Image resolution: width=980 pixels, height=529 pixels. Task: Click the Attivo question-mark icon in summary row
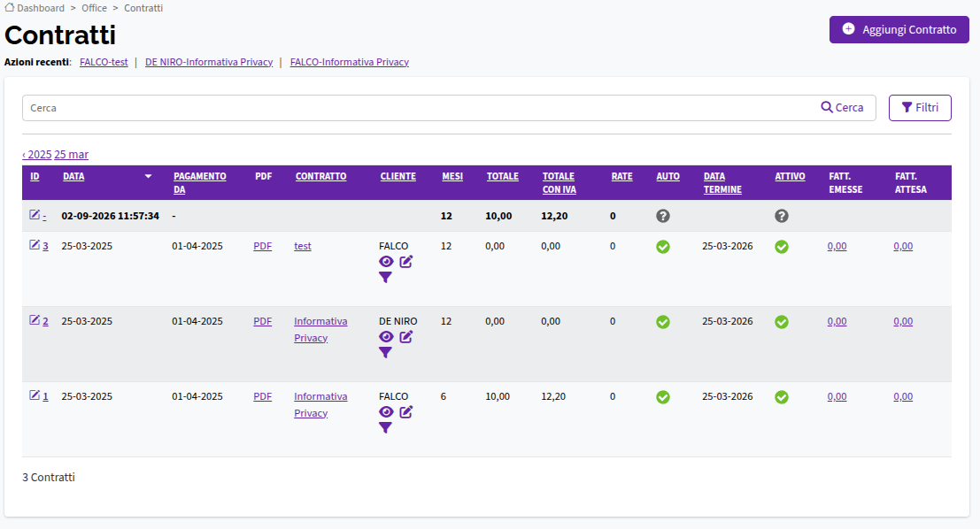[x=782, y=216]
